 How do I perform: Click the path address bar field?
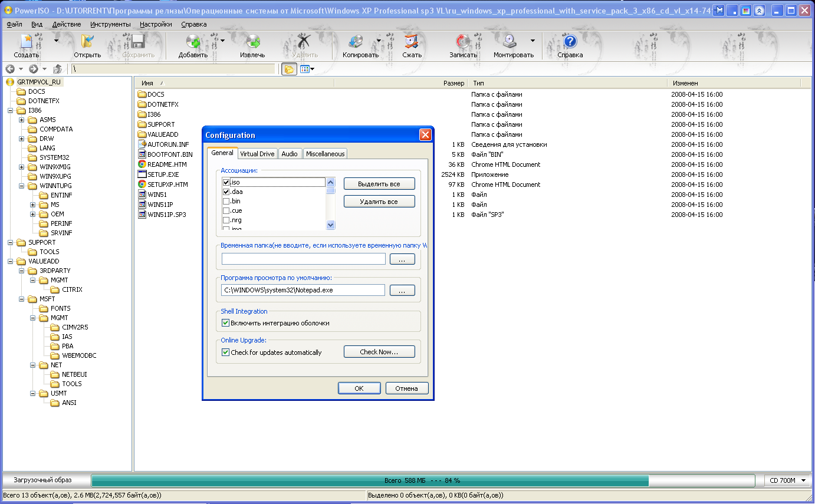[173, 69]
